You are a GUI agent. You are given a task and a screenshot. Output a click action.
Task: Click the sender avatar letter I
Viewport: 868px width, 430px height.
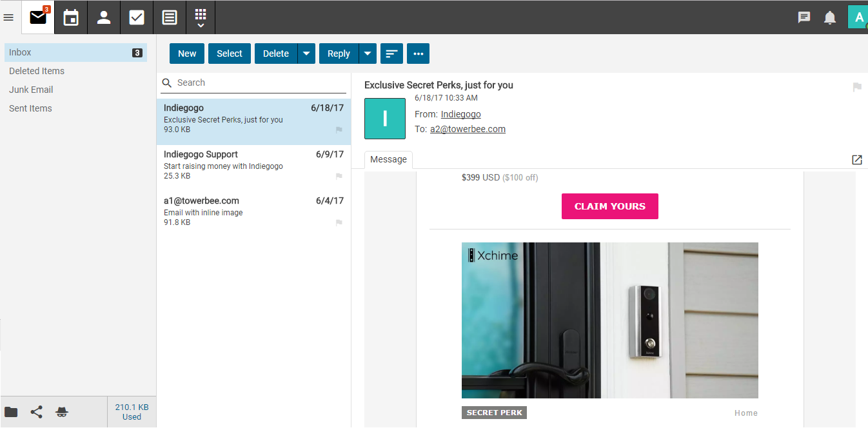click(x=385, y=119)
